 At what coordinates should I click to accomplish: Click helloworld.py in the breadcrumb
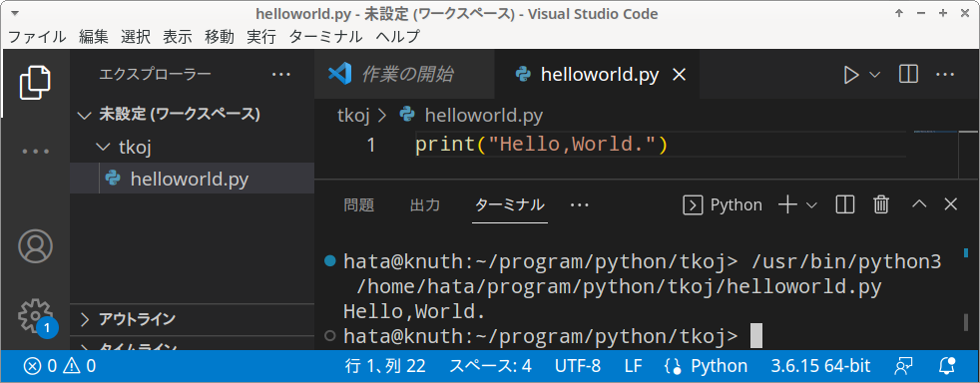tap(483, 116)
